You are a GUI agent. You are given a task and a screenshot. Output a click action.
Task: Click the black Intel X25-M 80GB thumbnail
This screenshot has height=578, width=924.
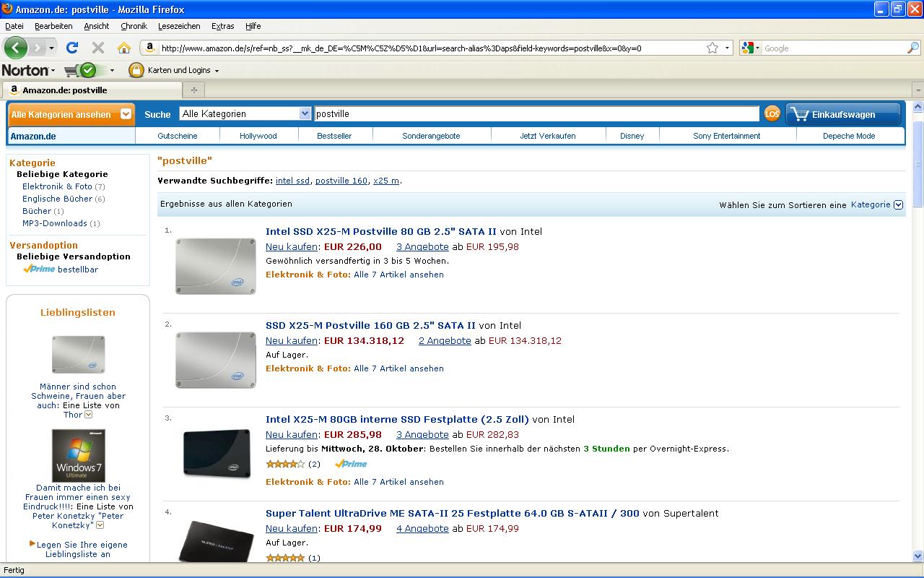click(217, 452)
